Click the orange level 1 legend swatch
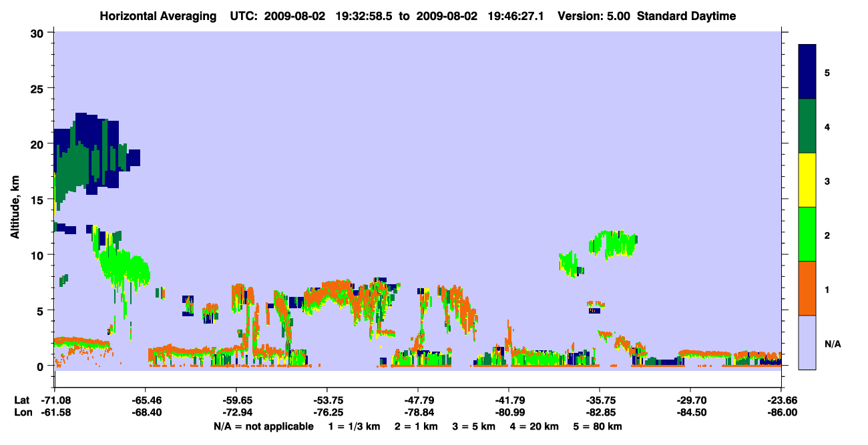This screenshot has height=445, width=868. [807, 288]
